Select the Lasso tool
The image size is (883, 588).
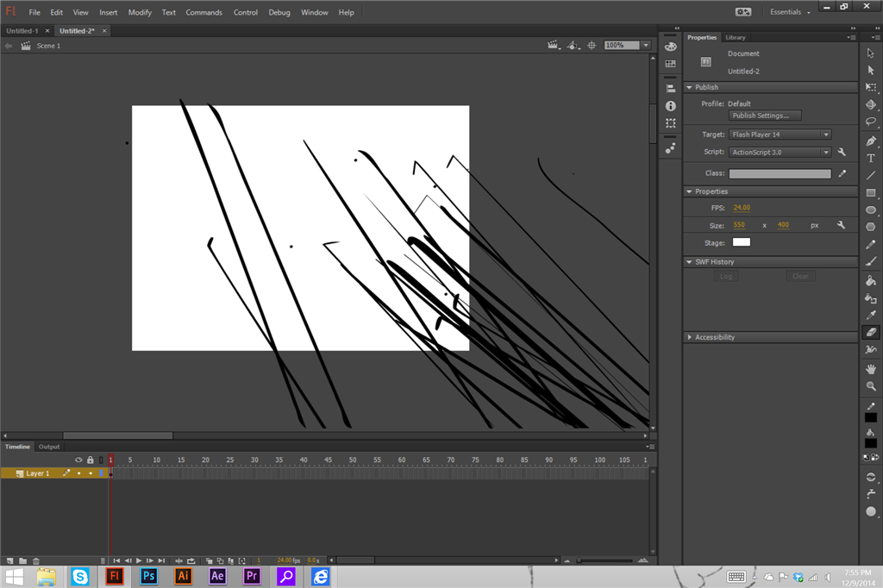pos(871,122)
